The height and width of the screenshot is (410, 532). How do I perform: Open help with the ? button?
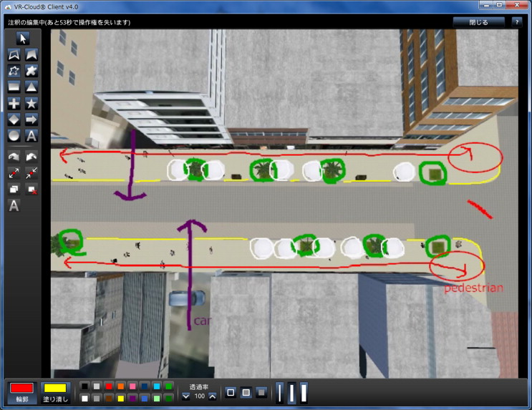tap(517, 22)
